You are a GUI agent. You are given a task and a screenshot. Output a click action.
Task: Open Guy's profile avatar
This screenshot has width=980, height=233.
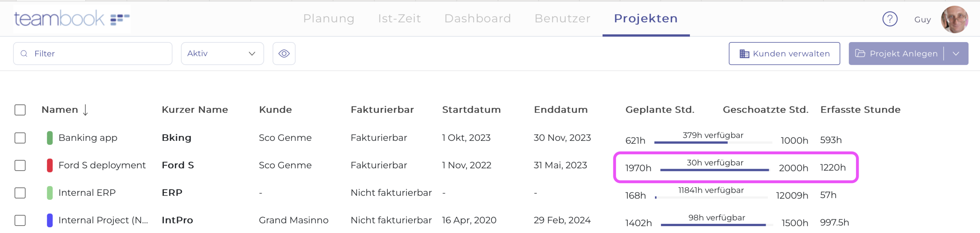pyautogui.click(x=954, y=20)
